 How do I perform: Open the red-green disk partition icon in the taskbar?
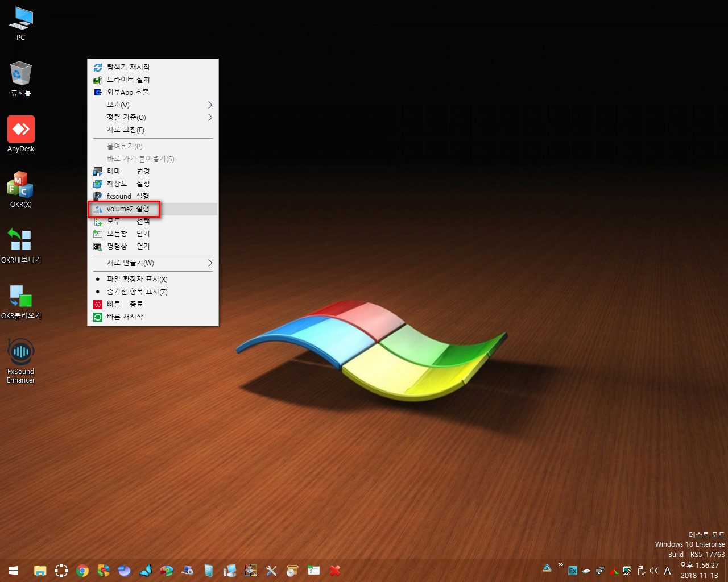pos(167,571)
